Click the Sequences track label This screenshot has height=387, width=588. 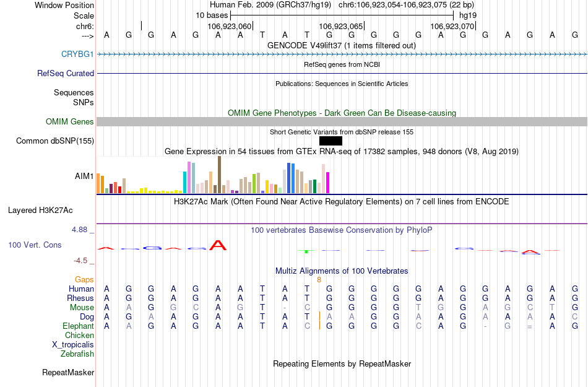click(x=74, y=93)
